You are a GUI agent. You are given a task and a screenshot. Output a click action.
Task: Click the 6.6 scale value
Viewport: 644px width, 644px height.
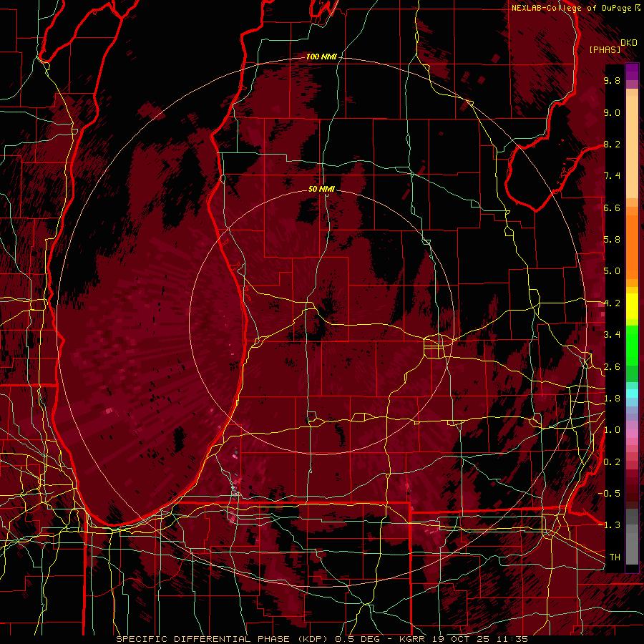click(612, 208)
